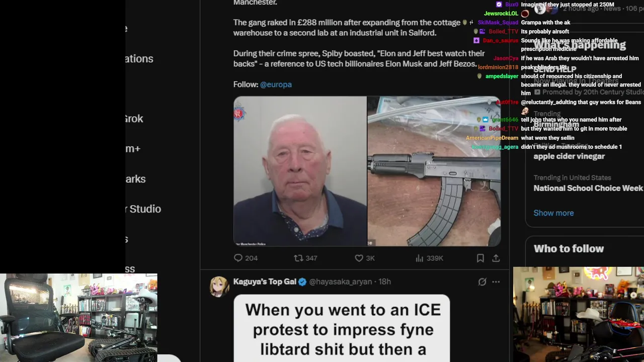Open the ICE protest meme image
The width and height of the screenshot is (644, 362).
pyautogui.click(x=342, y=328)
